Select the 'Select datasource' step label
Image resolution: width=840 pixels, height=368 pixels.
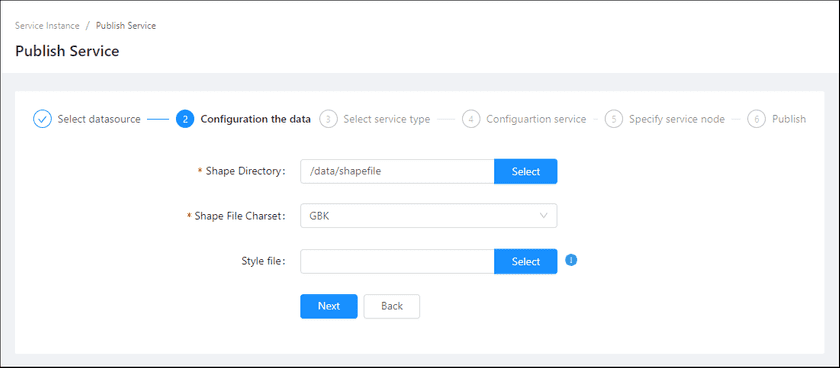pyautogui.click(x=99, y=119)
